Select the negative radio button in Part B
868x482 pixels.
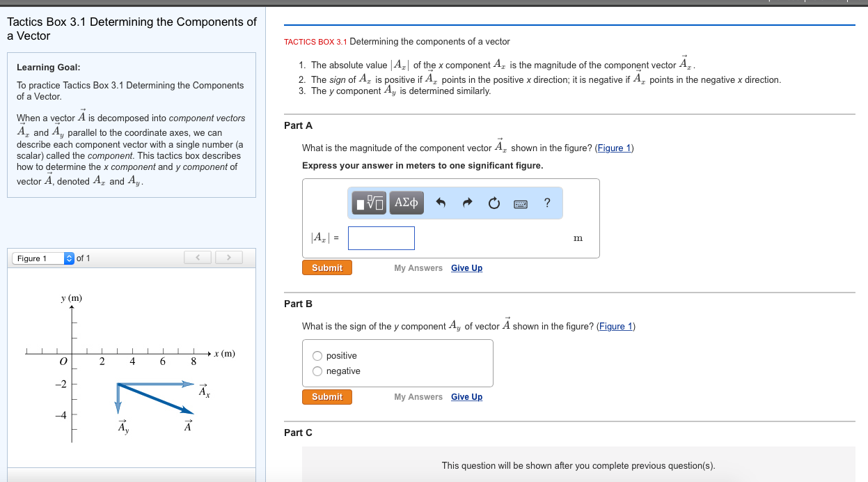point(317,371)
